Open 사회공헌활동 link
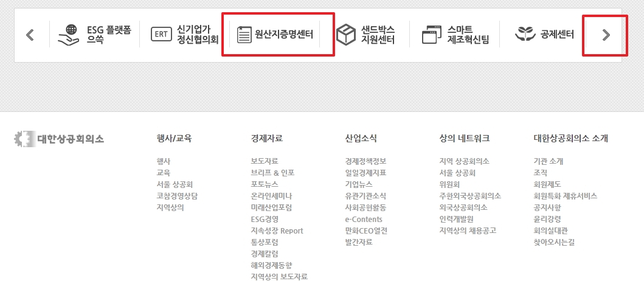This screenshot has width=644, height=281. click(365, 207)
